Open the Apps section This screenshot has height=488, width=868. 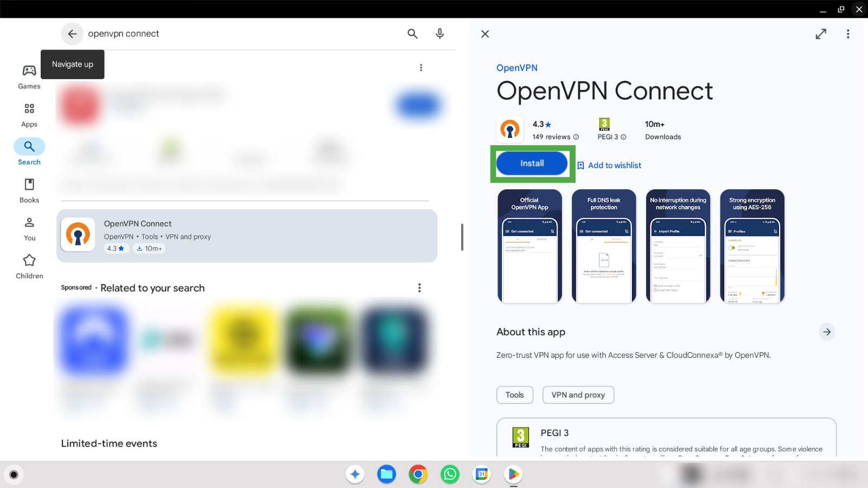(29, 115)
